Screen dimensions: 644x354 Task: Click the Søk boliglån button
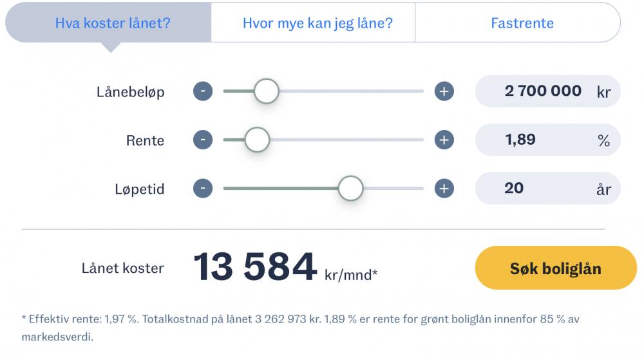coord(556,268)
